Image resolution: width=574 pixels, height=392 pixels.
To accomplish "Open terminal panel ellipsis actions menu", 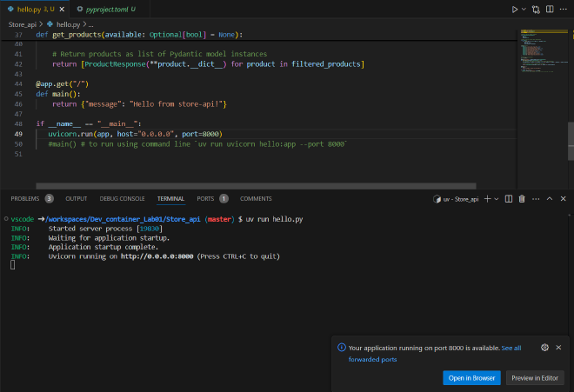I will [x=536, y=199].
